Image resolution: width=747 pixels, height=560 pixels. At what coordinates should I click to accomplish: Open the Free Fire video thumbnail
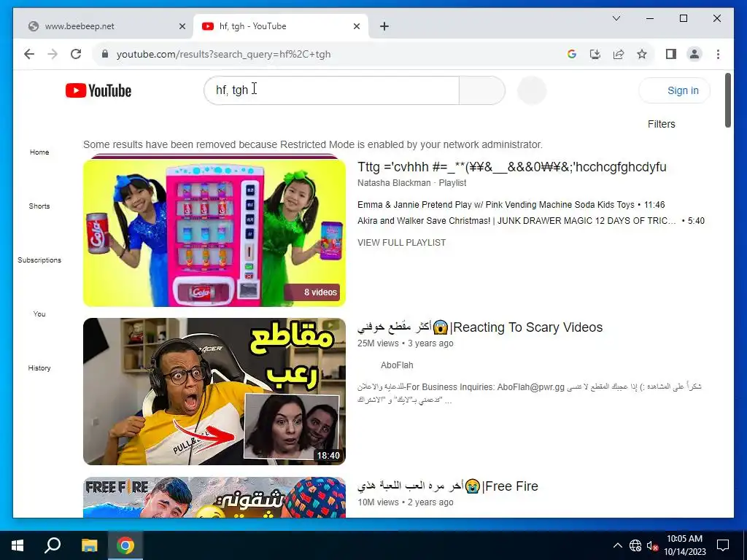point(214,497)
